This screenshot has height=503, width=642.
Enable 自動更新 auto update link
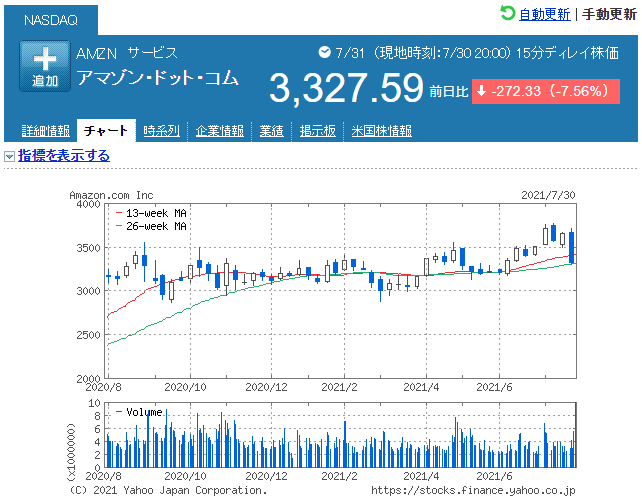pyautogui.click(x=545, y=14)
